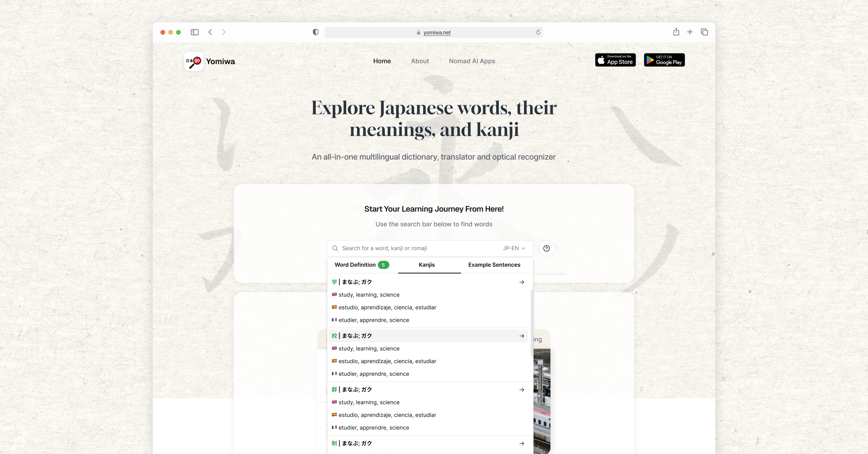Open the Nomad AI Apps link
The image size is (868, 454).
472,61
